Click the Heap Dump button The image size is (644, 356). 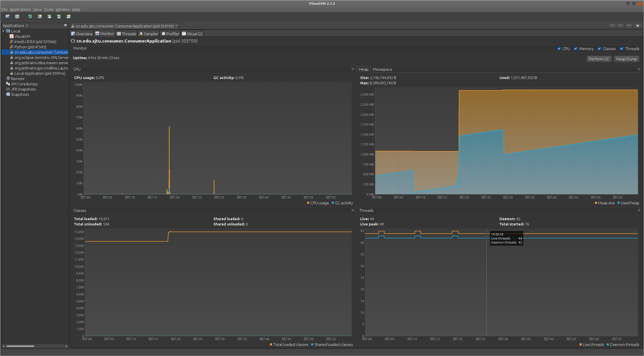point(626,59)
